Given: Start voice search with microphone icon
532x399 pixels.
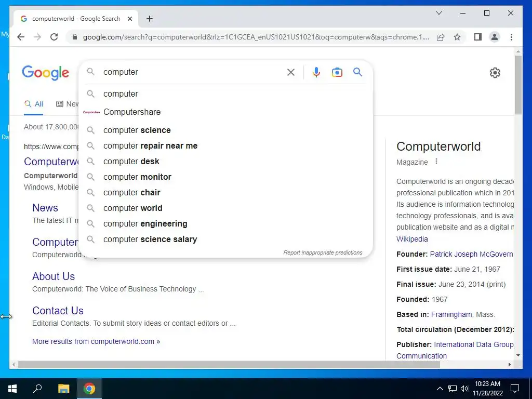Looking at the screenshot, I should coord(316,72).
